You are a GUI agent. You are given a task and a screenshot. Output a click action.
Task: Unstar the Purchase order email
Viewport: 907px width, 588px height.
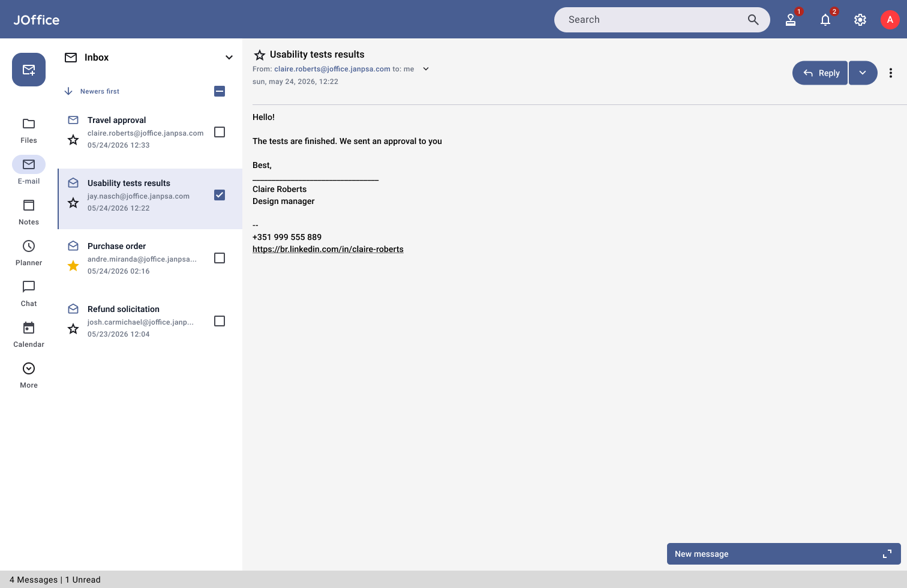point(73,266)
